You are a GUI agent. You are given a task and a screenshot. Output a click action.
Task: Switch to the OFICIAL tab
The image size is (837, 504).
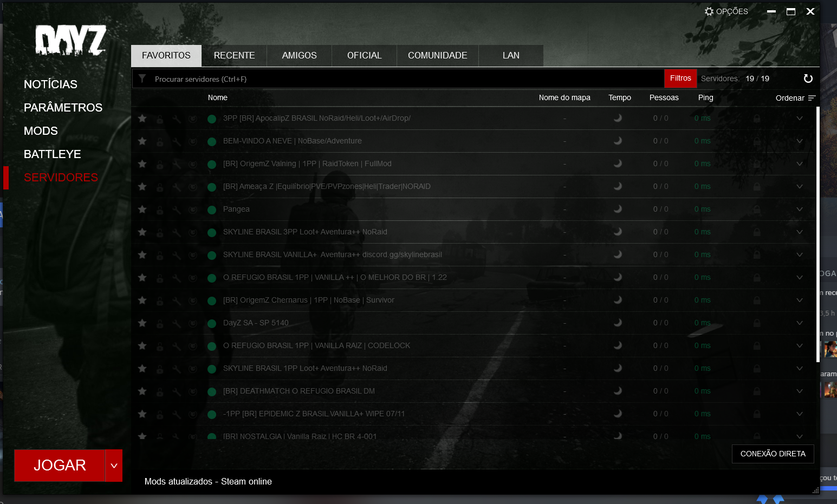(x=365, y=56)
